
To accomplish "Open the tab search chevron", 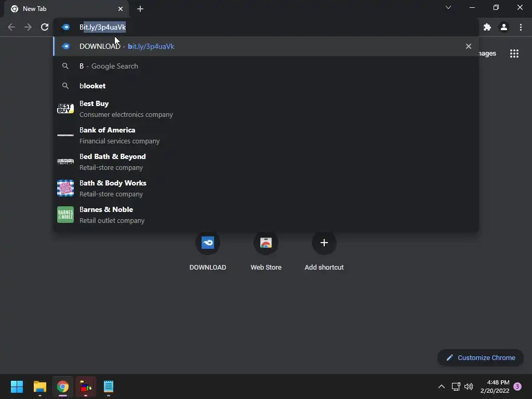I will (448, 7).
